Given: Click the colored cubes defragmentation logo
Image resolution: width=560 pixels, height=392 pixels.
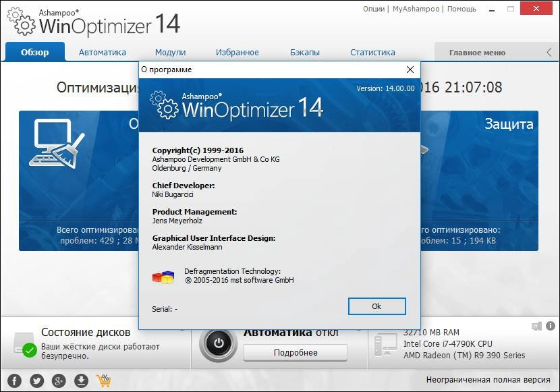Looking at the screenshot, I should [x=163, y=277].
